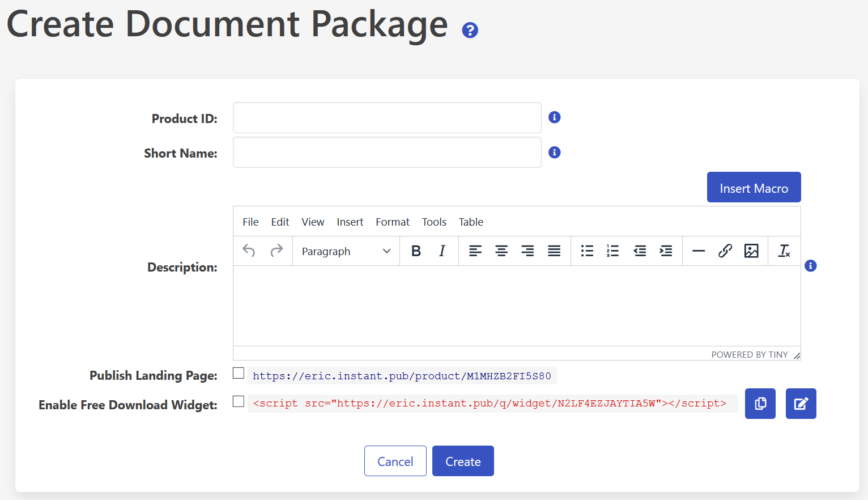The height and width of the screenshot is (500, 868).
Task: Undo the last edit in the editor
Action: click(248, 251)
